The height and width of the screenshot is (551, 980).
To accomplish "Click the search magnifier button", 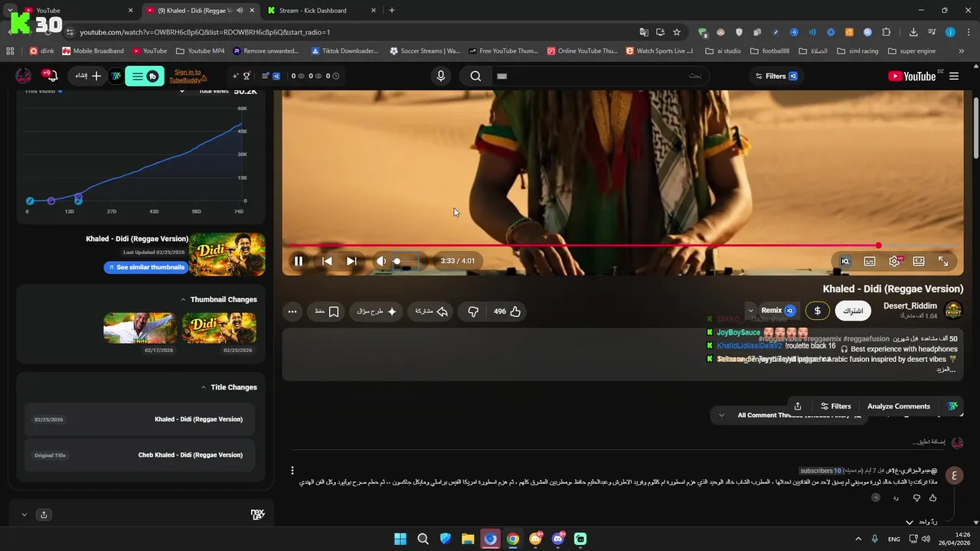I will click(475, 76).
